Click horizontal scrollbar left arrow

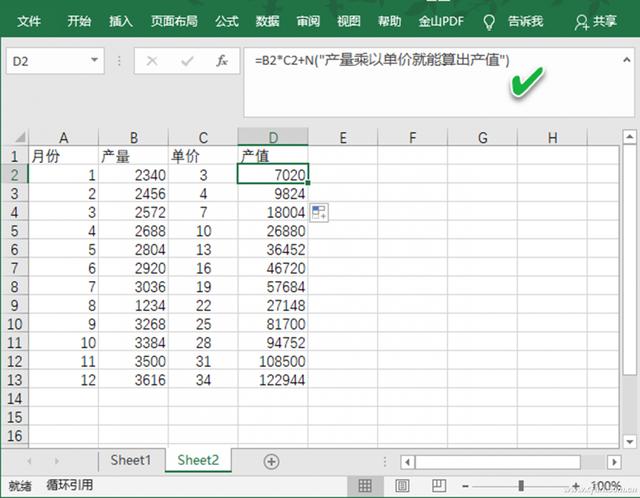click(407, 462)
